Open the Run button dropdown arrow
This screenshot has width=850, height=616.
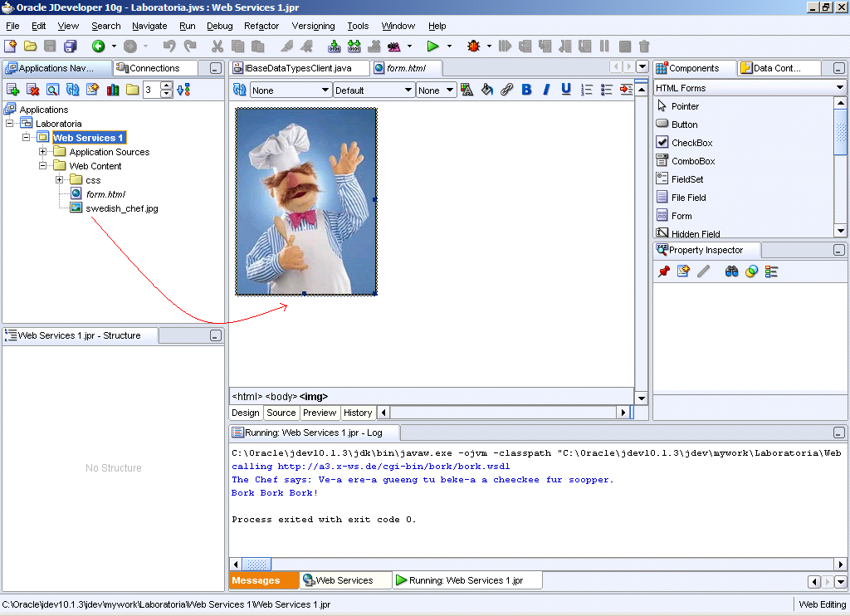pos(449,46)
